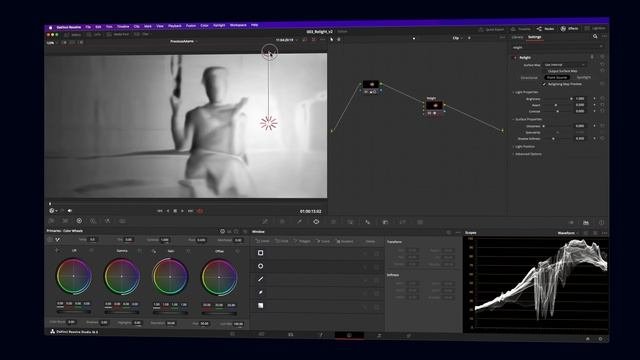Click the Gamma color wheel
The image size is (640, 360).
122,276
